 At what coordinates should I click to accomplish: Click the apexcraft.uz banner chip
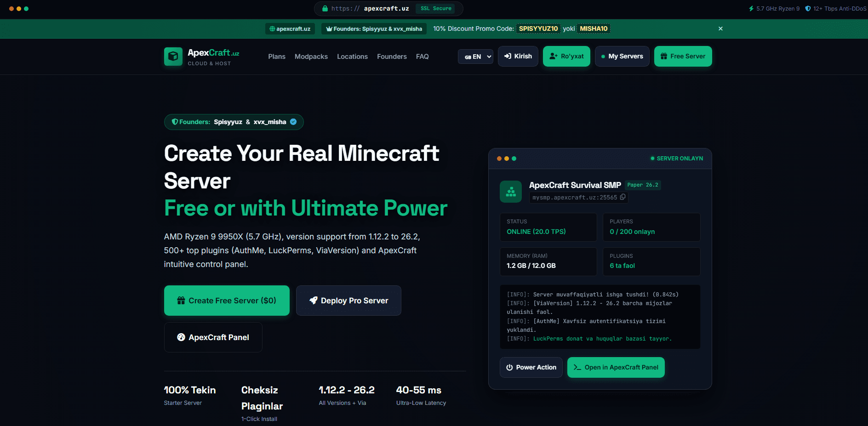tap(290, 29)
